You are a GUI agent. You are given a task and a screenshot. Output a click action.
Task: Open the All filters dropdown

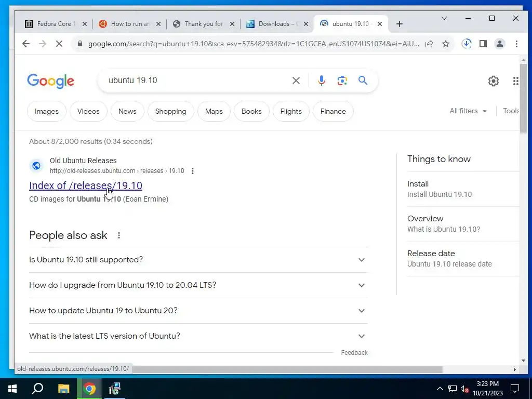pos(468,111)
